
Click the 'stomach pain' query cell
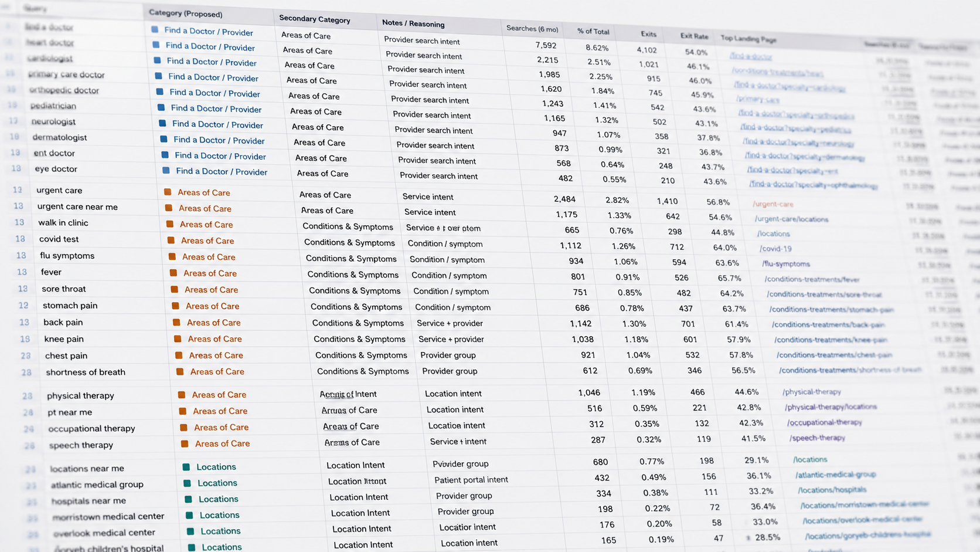click(x=70, y=306)
